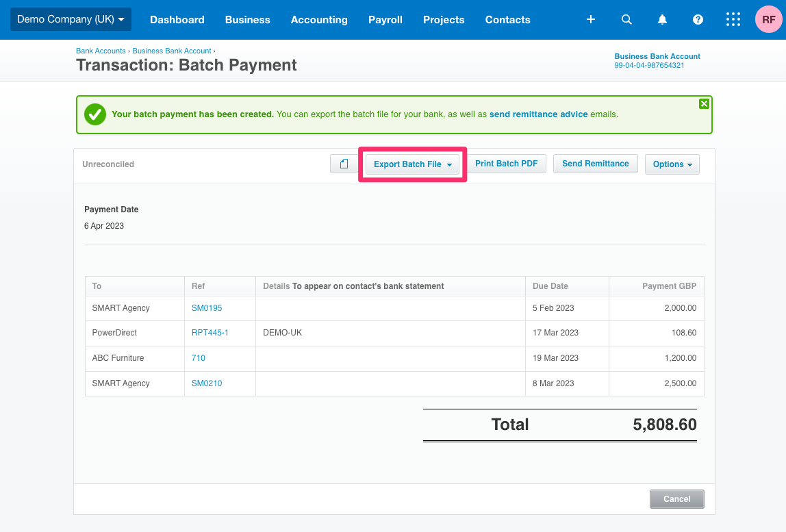The image size is (786, 532).
Task: Open the Accounting menu
Action: click(x=319, y=19)
